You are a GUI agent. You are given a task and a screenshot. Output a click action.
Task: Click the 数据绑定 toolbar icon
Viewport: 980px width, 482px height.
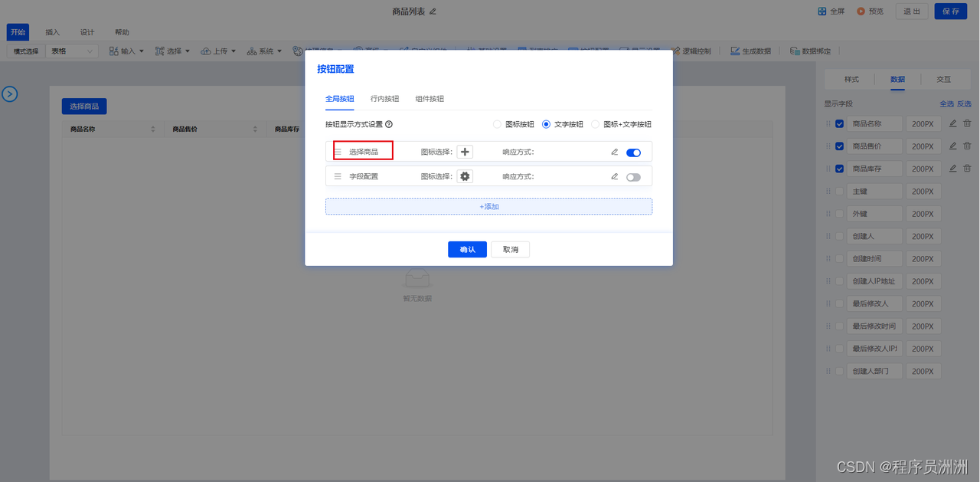[795, 51]
